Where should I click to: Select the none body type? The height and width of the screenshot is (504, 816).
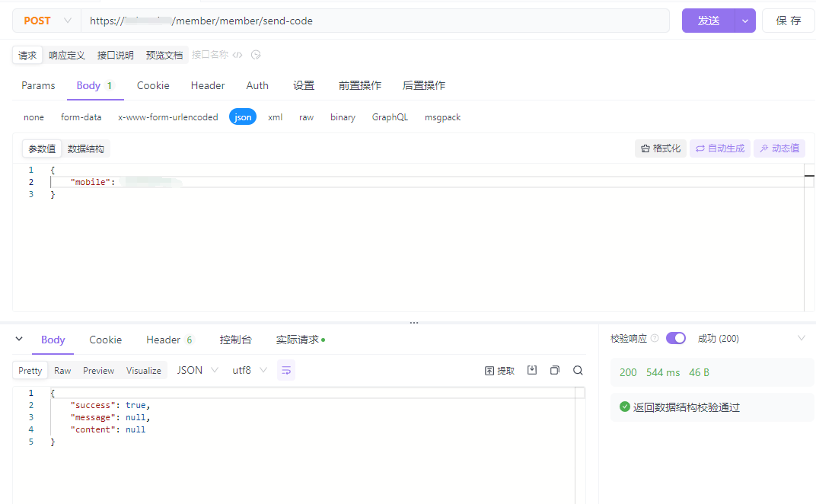(x=33, y=117)
